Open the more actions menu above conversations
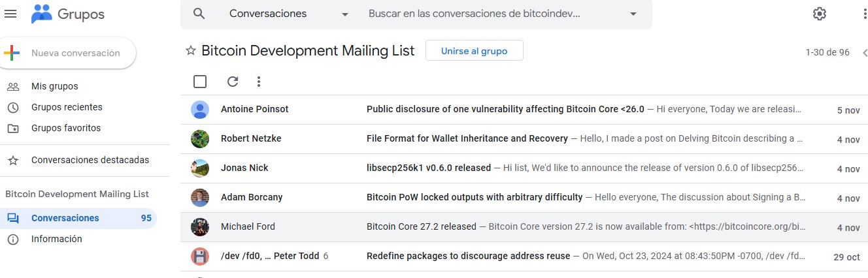 point(259,82)
